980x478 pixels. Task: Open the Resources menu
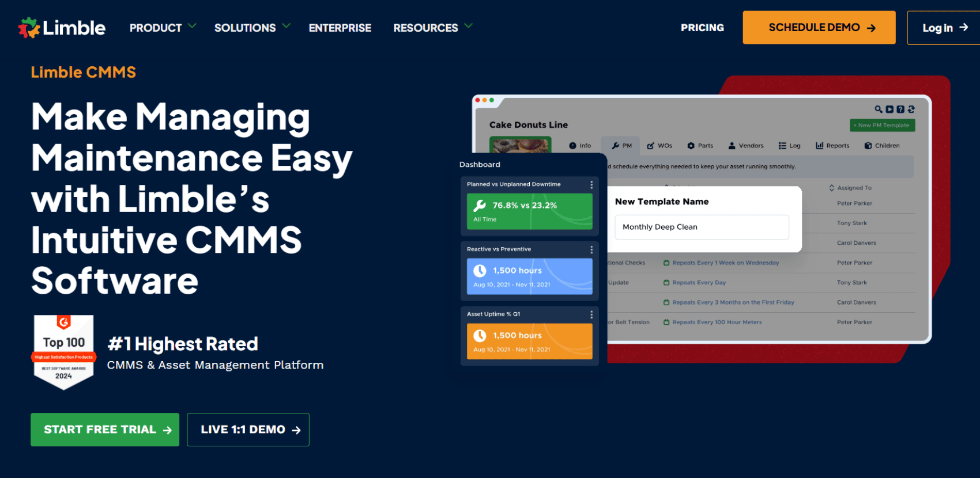tap(426, 28)
